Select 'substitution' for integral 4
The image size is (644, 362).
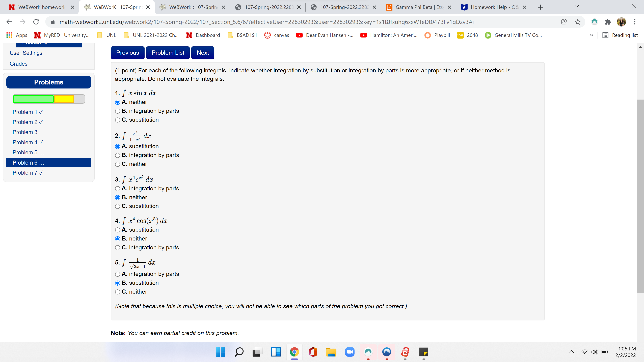(118, 230)
